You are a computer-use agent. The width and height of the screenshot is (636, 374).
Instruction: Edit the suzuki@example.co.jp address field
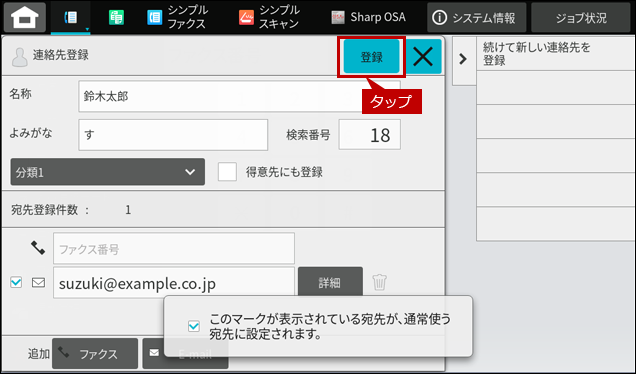coord(174,283)
